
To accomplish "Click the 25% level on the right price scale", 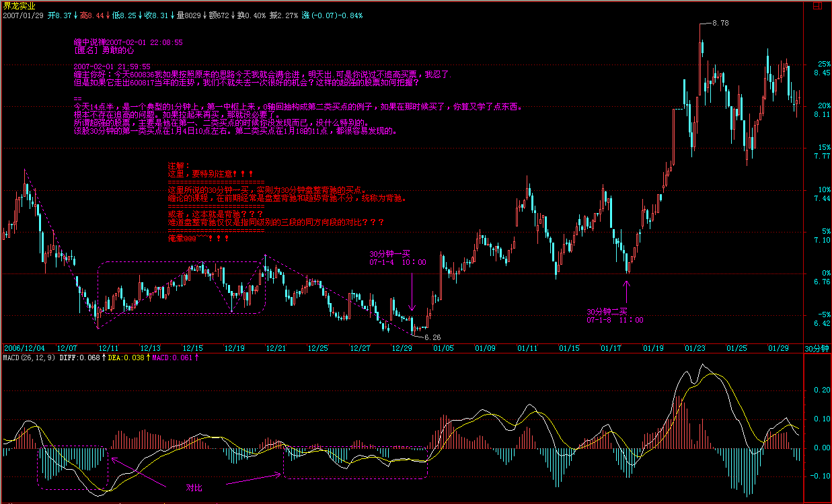I will click(824, 65).
